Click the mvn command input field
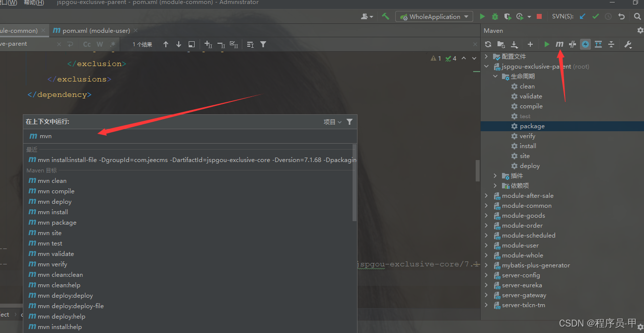Screen dimensions: 644x333 pyautogui.click(x=190, y=136)
